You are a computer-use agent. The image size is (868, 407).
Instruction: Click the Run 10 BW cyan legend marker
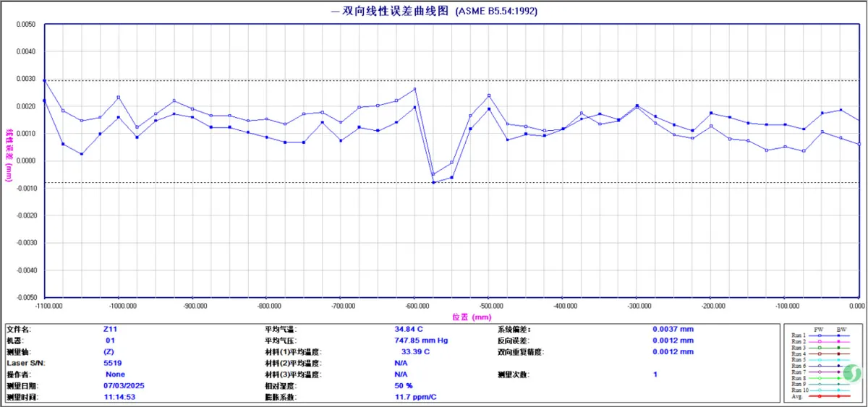838,390
